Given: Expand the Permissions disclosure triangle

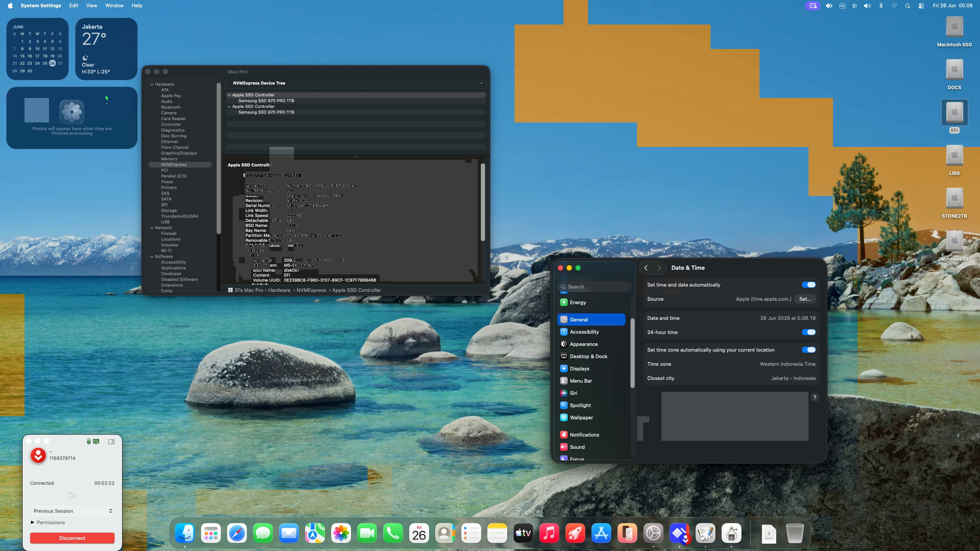Looking at the screenshot, I should tap(33, 522).
